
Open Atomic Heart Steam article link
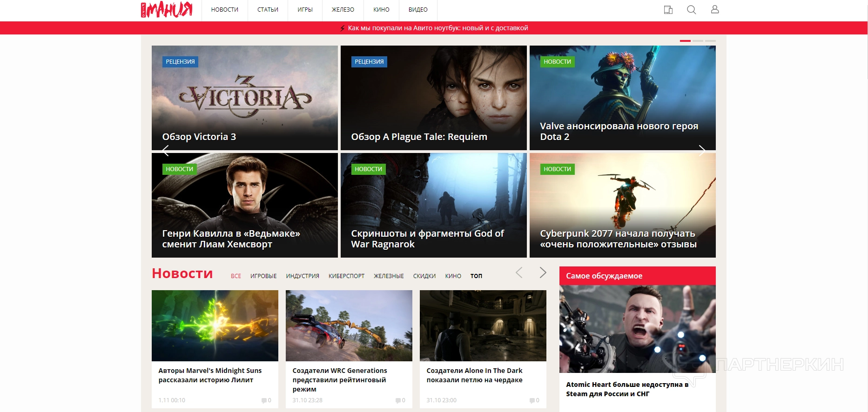[x=627, y=389]
